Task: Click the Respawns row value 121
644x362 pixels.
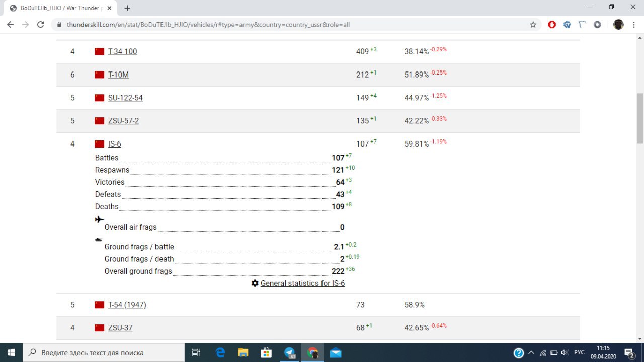Action: [338, 170]
